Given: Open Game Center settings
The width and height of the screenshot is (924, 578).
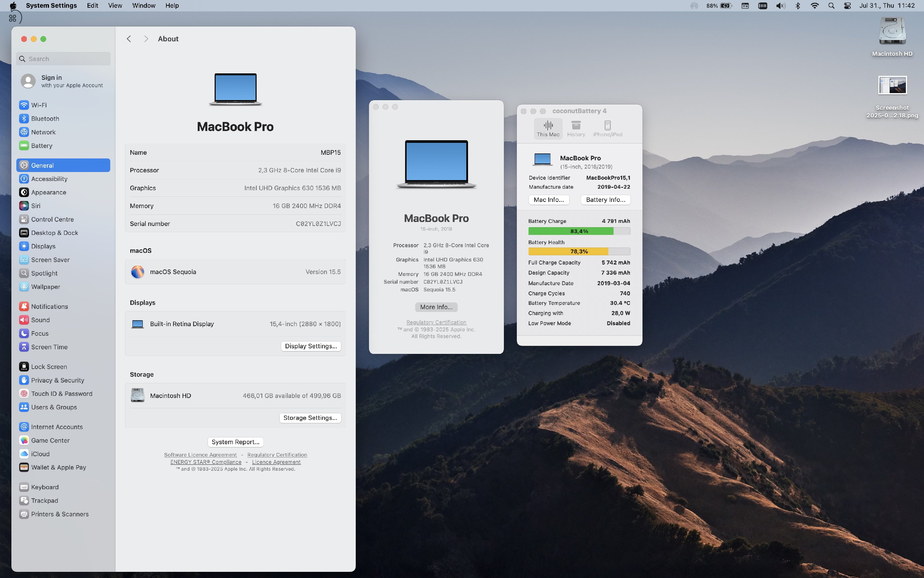Looking at the screenshot, I should 63,441.
